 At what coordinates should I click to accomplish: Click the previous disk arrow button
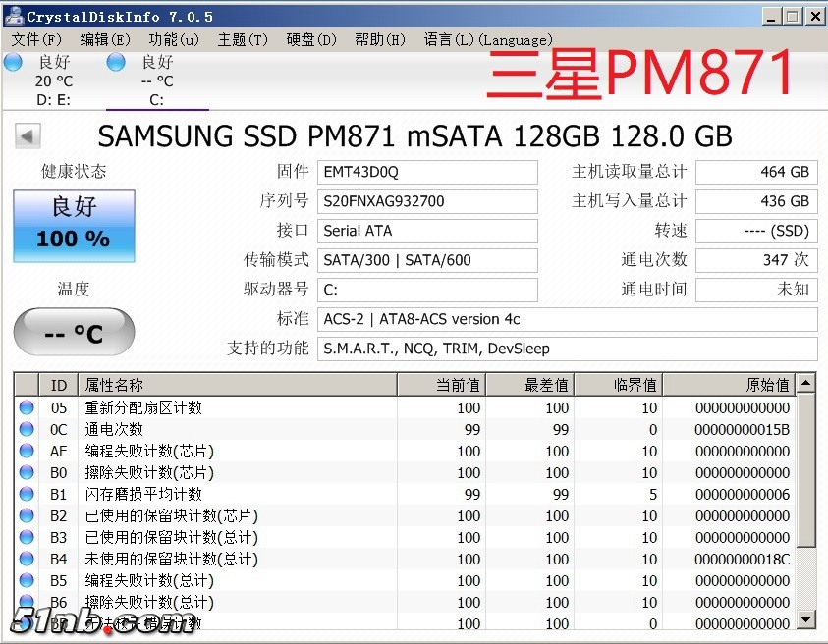pyautogui.click(x=28, y=136)
